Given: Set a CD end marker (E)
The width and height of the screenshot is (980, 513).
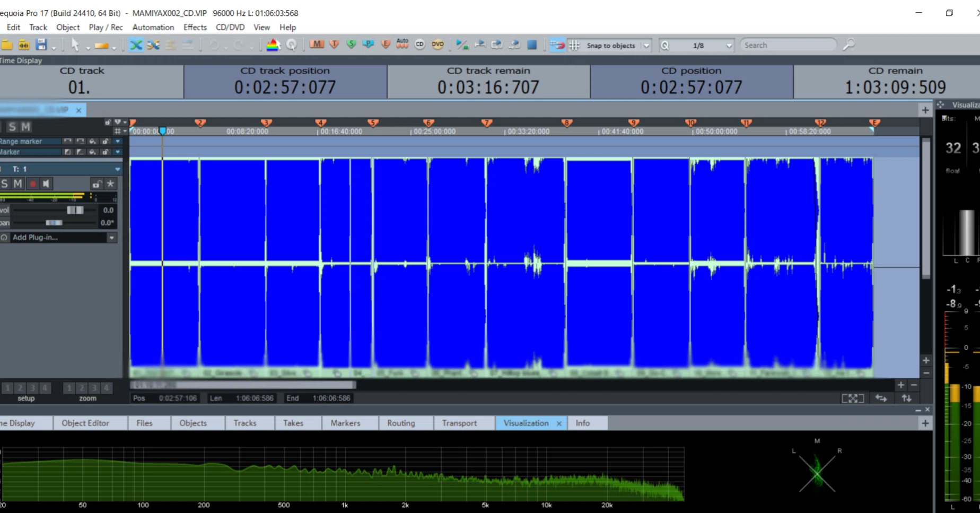Looking at the screenshot, I should [x=386, y=45].
